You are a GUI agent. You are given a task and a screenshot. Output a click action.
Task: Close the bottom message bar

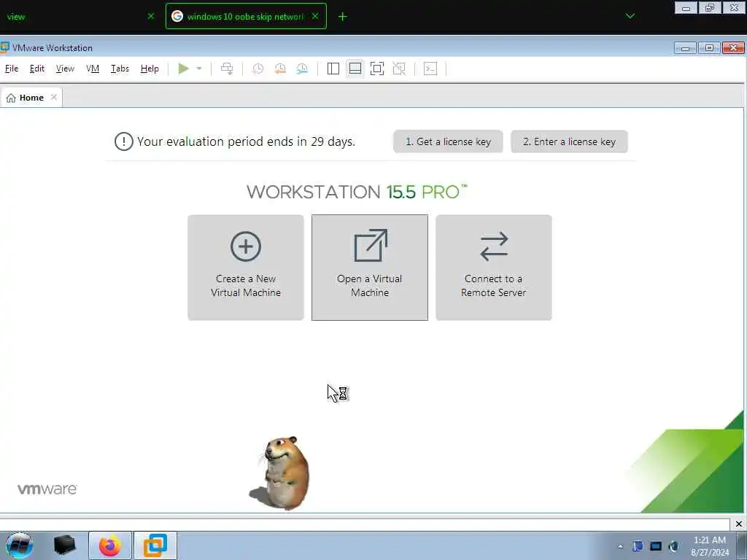738,524
